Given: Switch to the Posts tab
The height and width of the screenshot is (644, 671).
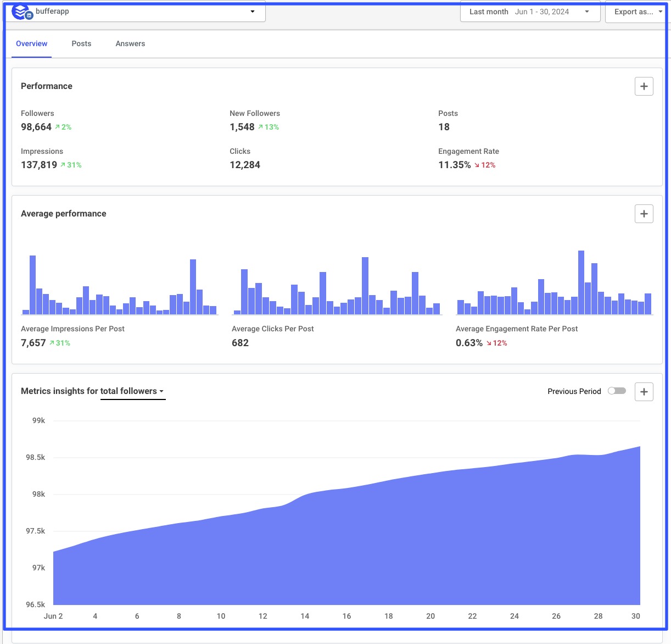Looking at the screenshot, I should pyautogui.click(x=81, y=43).
